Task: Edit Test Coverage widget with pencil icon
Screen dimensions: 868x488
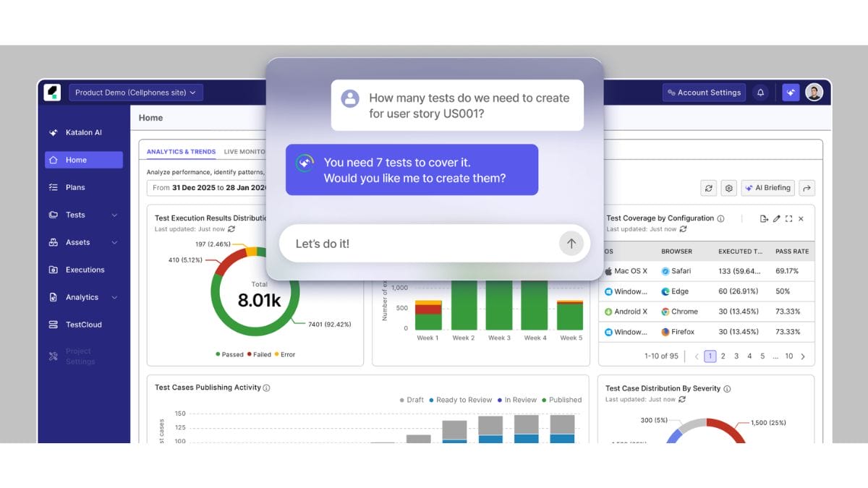Action: click(777, 218)
